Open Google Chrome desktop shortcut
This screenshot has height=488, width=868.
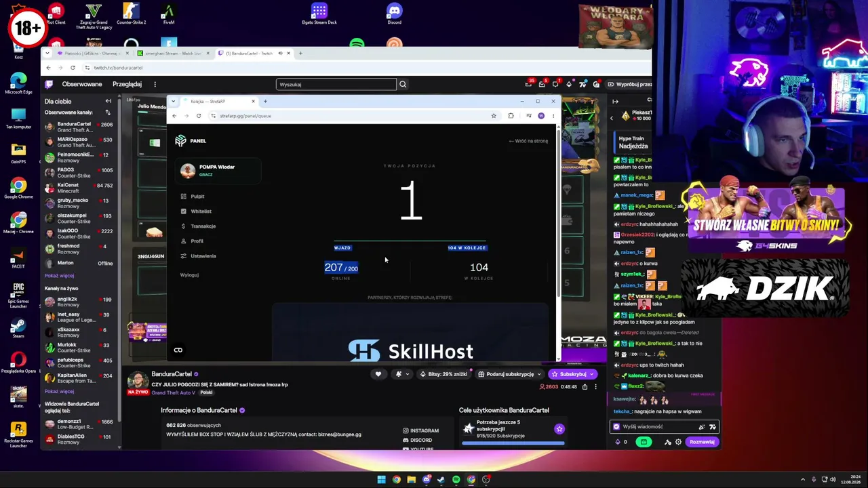point(18,188)
